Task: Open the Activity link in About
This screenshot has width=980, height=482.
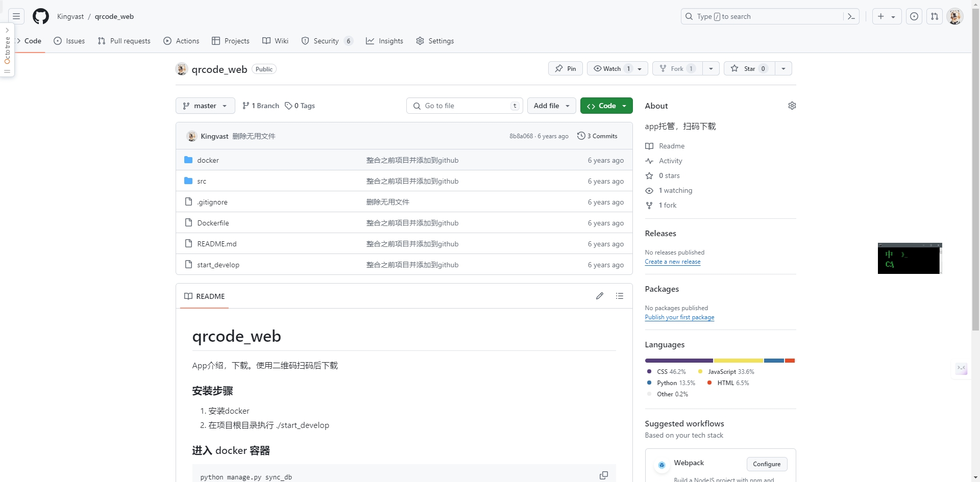Action: (x=664, y=161)
